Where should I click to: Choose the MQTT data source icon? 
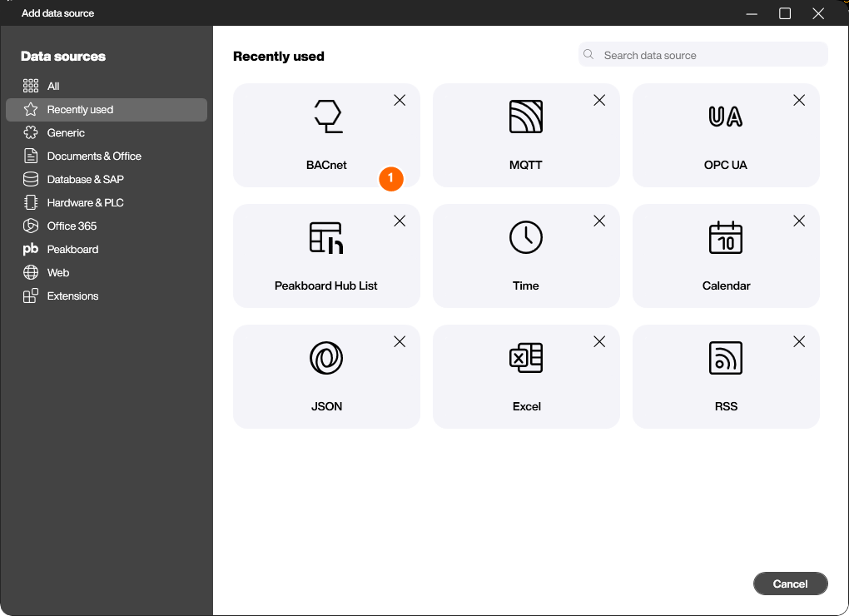(526, 117)
